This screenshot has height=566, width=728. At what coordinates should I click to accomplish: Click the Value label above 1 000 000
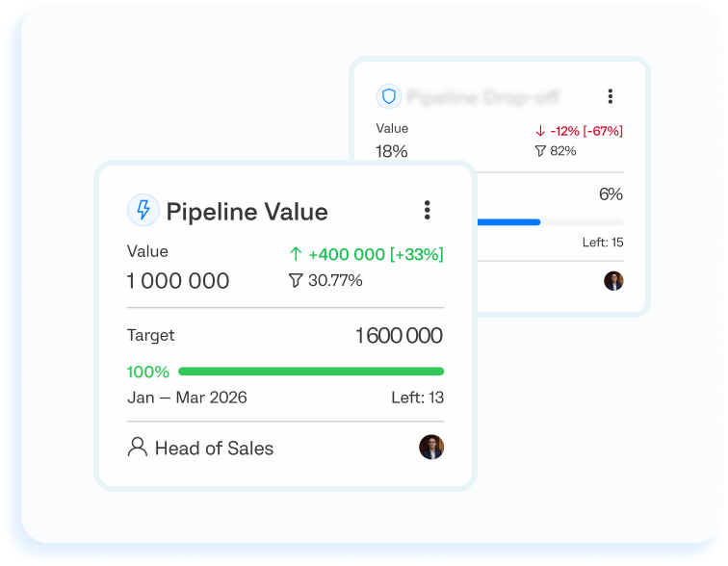coord(147,251)
